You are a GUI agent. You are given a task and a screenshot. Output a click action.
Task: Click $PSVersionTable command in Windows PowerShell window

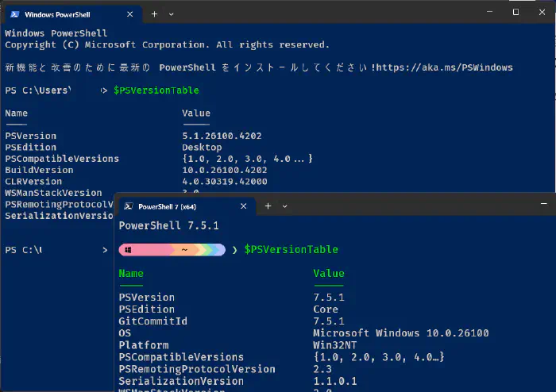point(156,90)
